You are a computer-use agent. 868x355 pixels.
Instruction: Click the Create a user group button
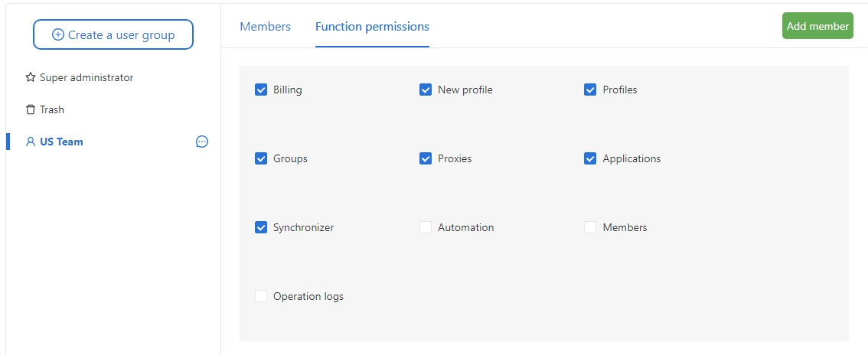113,34
